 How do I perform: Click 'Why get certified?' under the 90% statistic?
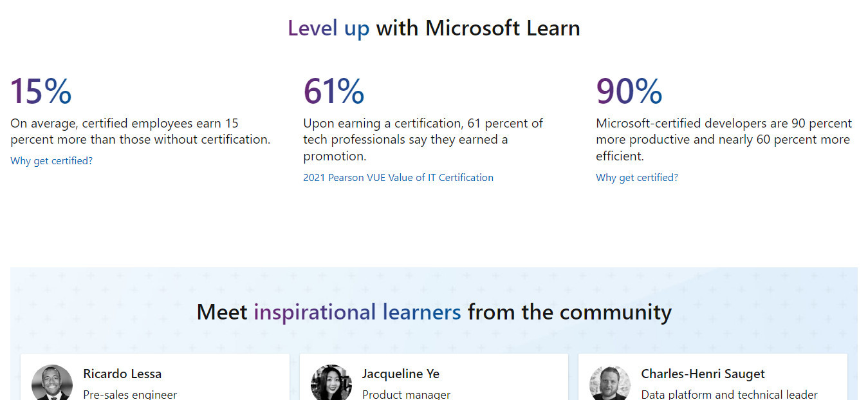tap(637, 178)
